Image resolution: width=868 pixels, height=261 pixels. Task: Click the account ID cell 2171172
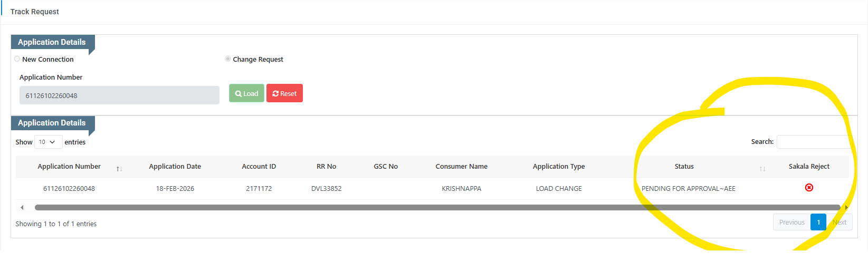(259, 188)
